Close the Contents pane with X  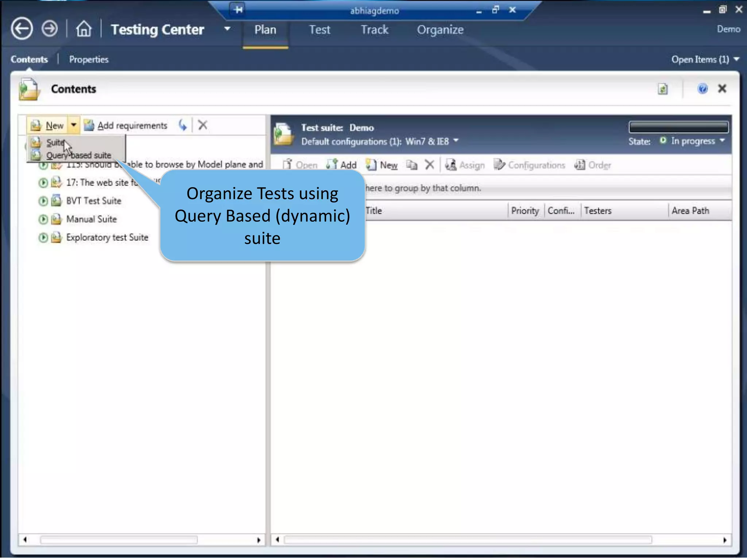[x=722, y=89]
